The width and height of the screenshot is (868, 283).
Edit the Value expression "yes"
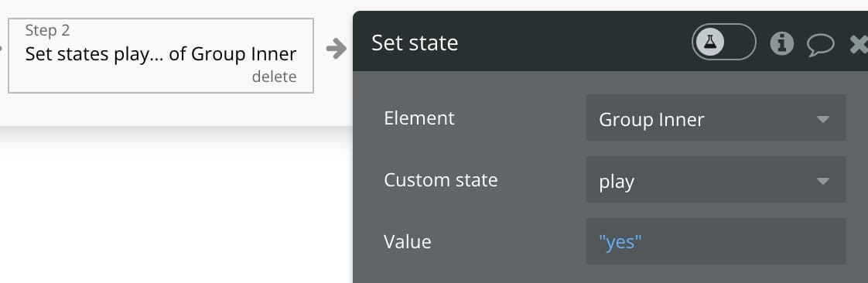click(716, 241)
